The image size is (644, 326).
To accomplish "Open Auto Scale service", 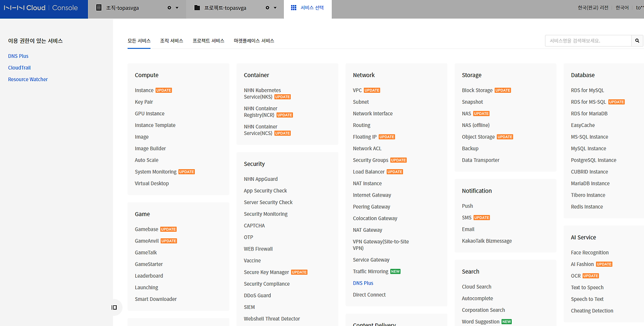I will (146, 160).
